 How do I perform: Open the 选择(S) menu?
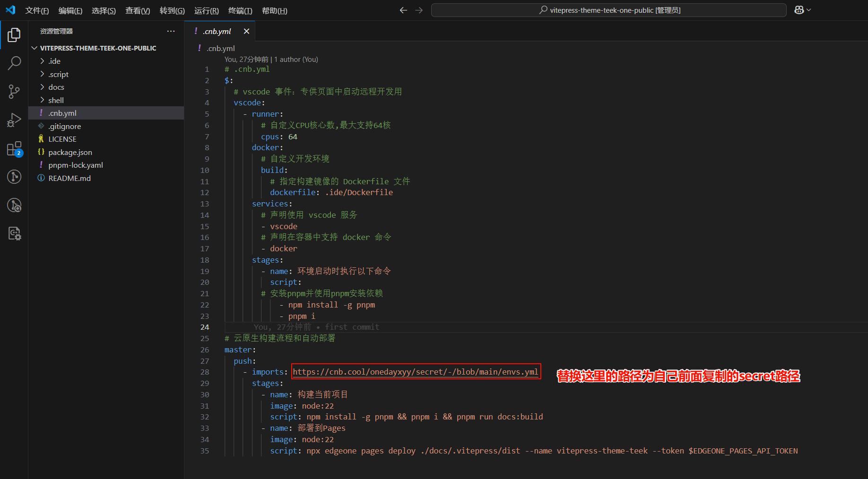(x=104, y=10)
